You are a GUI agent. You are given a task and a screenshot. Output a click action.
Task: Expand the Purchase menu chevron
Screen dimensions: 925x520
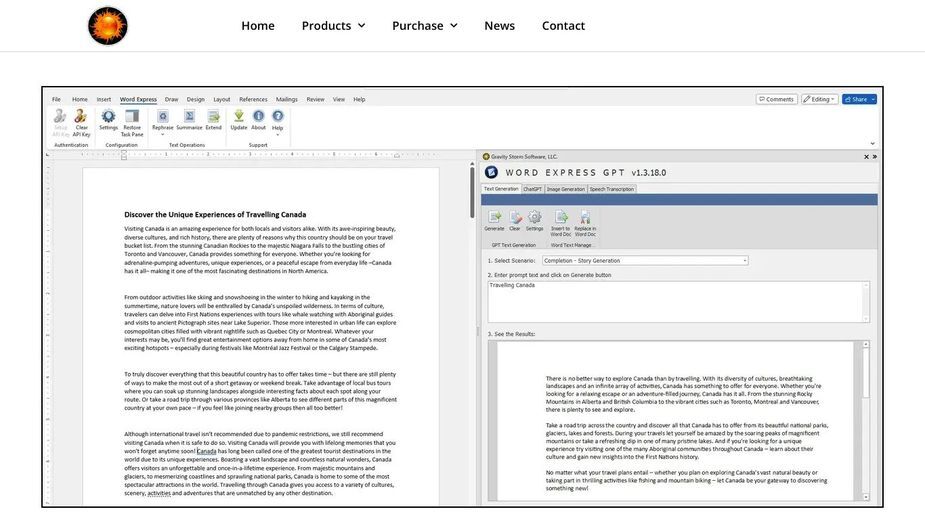point(454,25)
